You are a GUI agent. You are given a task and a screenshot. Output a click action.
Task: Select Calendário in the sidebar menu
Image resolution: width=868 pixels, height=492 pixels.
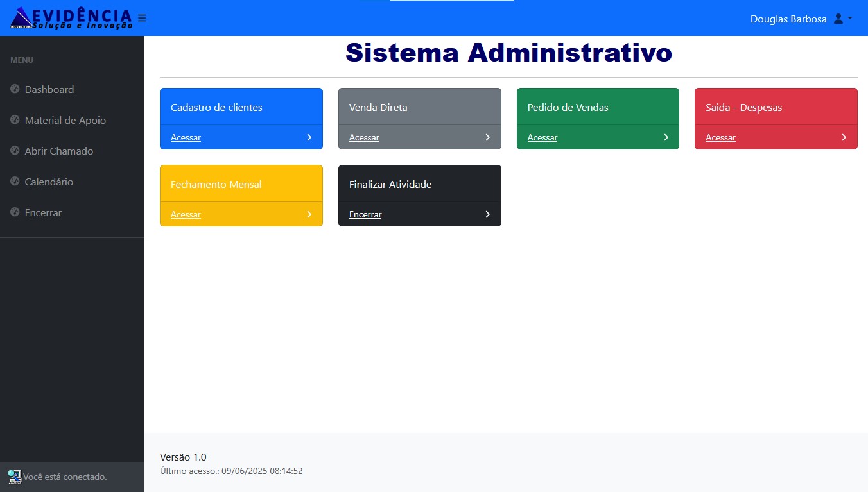tap(49, 182)
